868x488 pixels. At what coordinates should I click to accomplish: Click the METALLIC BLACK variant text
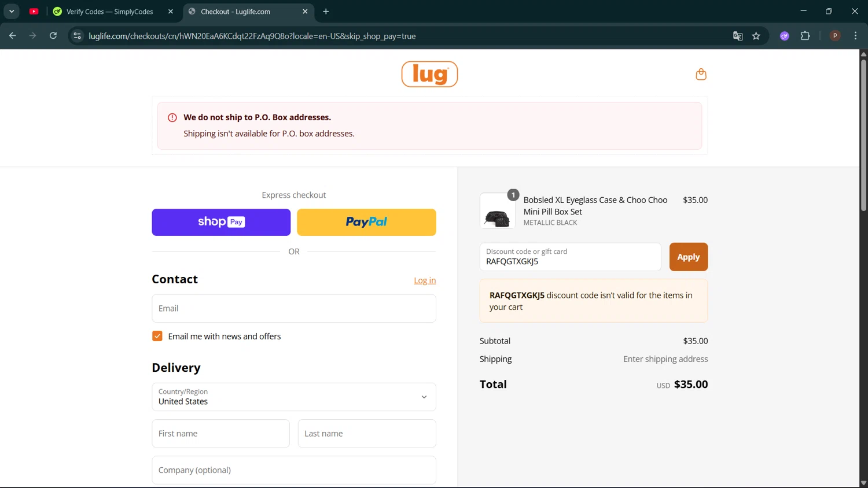tap(550, 223)
